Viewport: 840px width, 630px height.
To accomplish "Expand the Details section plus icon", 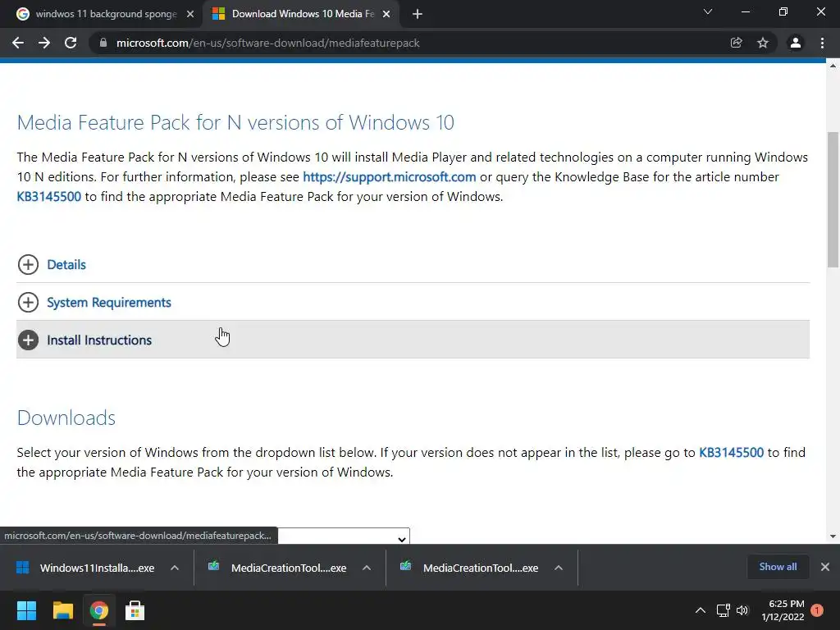I will click(28, 264).
